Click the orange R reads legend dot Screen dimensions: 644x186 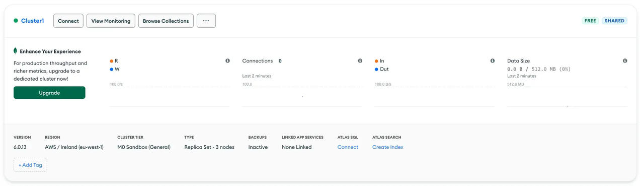click(112, 61)
